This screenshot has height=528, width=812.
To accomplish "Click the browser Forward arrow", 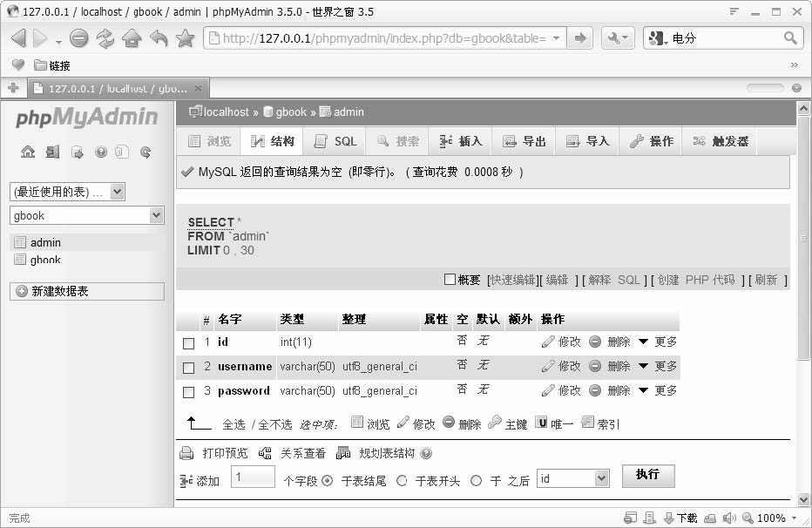I will point(40,38).
